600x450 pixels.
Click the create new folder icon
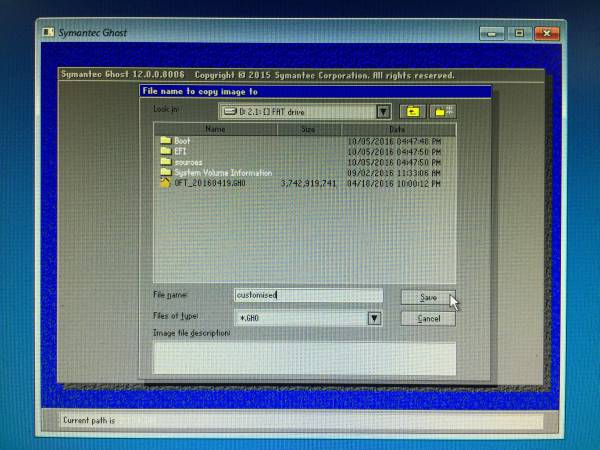[x=441, y=111]
